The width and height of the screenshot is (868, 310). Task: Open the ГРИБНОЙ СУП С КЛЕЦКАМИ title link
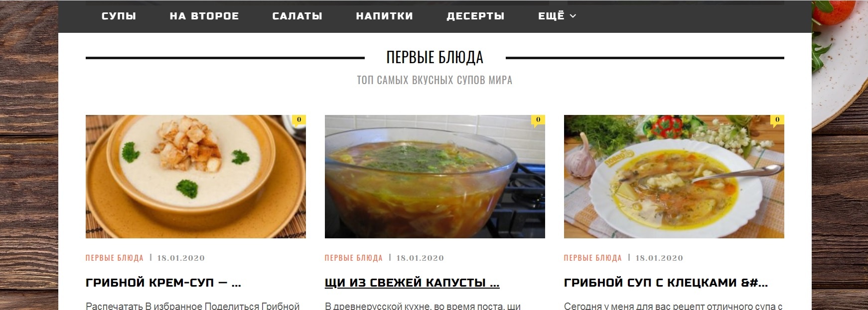(x=666, y=283)
